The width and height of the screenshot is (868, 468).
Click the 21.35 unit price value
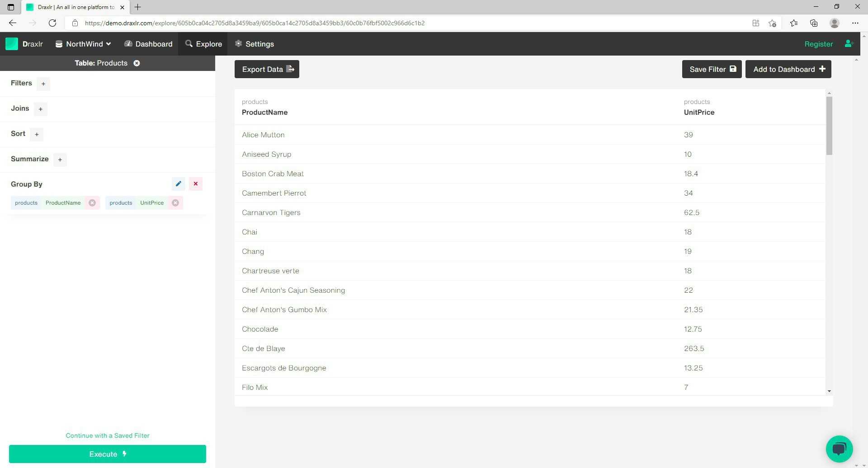pyautogui.click(x=693, y=309)
